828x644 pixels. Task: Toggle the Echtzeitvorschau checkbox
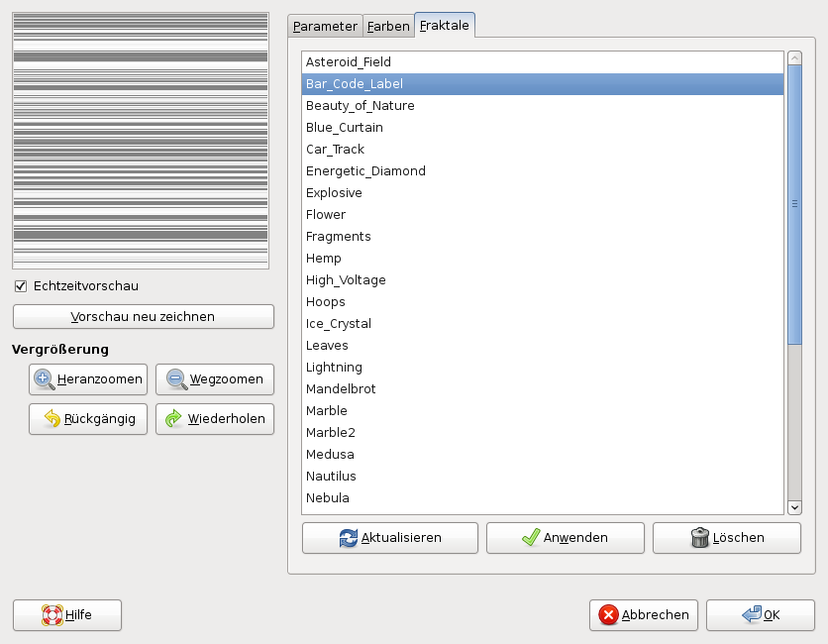(20, 286)
